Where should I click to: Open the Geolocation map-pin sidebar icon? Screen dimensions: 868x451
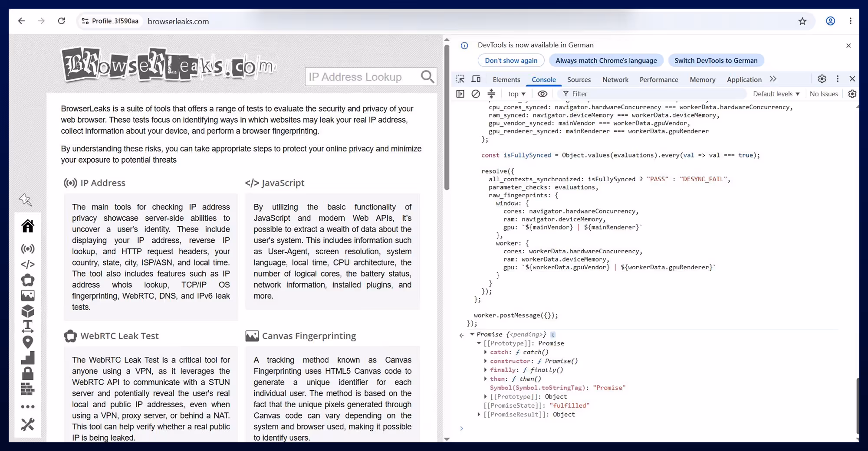coord(28,342)
